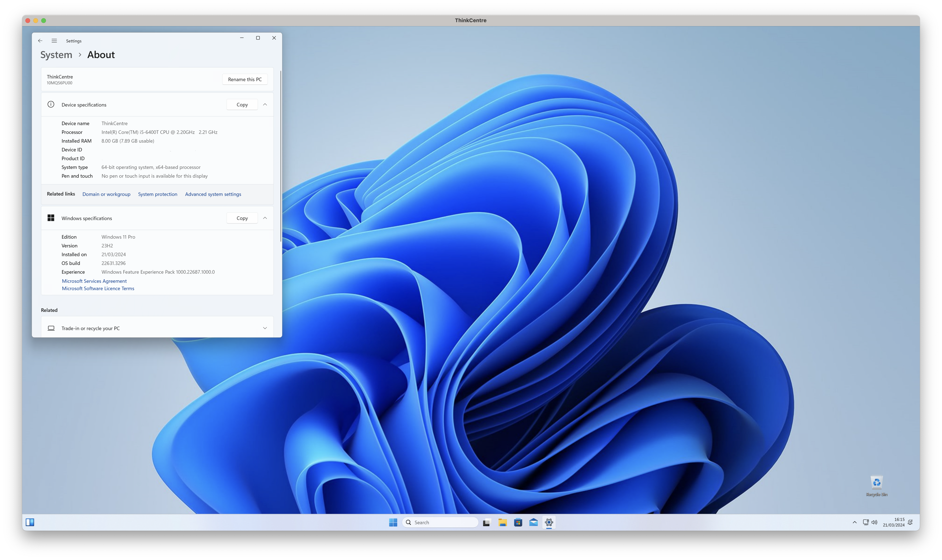Expand Trade-in or recycle your PC

(x=265, y=328)
